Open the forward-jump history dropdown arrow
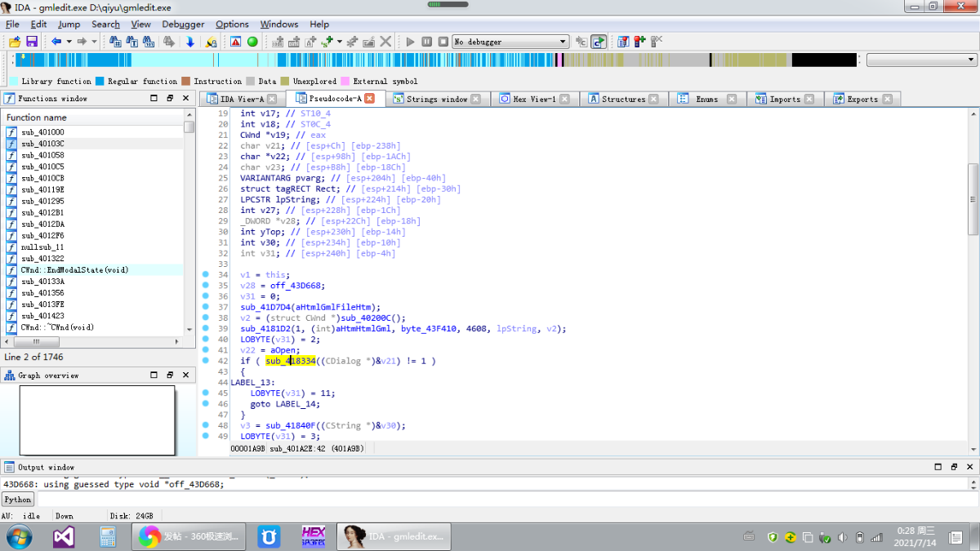This screenshot has width=980, height=551. tap(94, 42)
